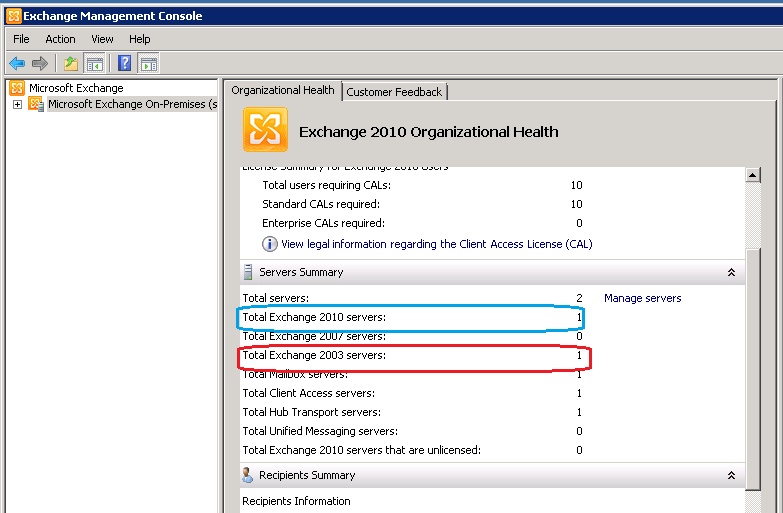783x513 pixels.
Task: Click the Exchange Management Console title icon
Action: point(13,16)
